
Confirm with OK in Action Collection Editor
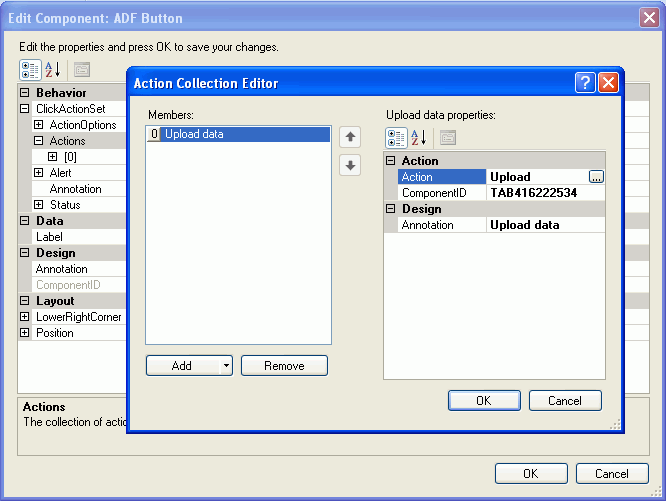click(x=484, y=400)
